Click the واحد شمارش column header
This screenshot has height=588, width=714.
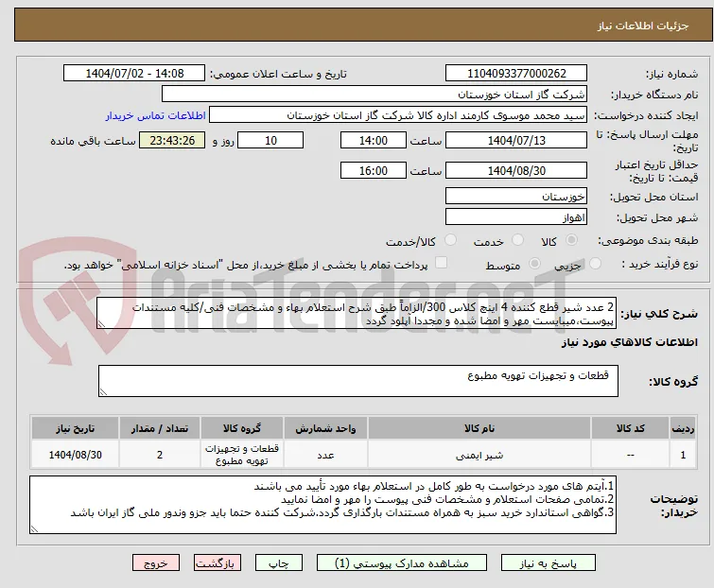325,429
